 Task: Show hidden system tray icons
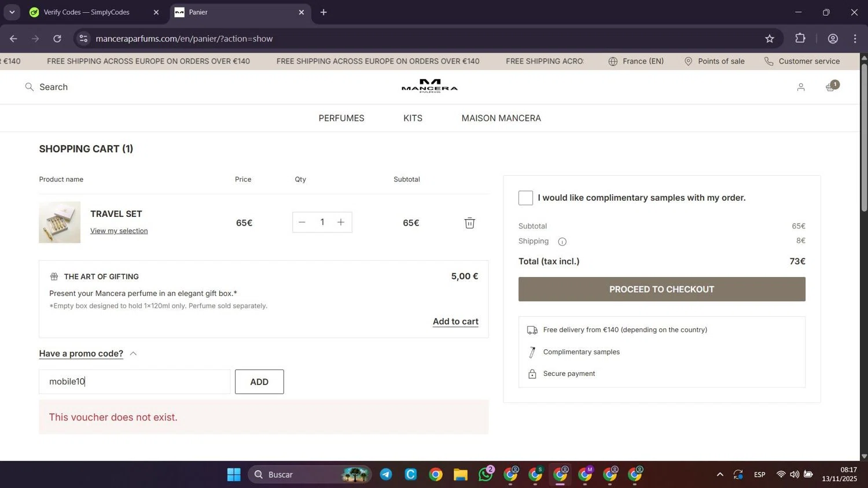tap(720, 475)
